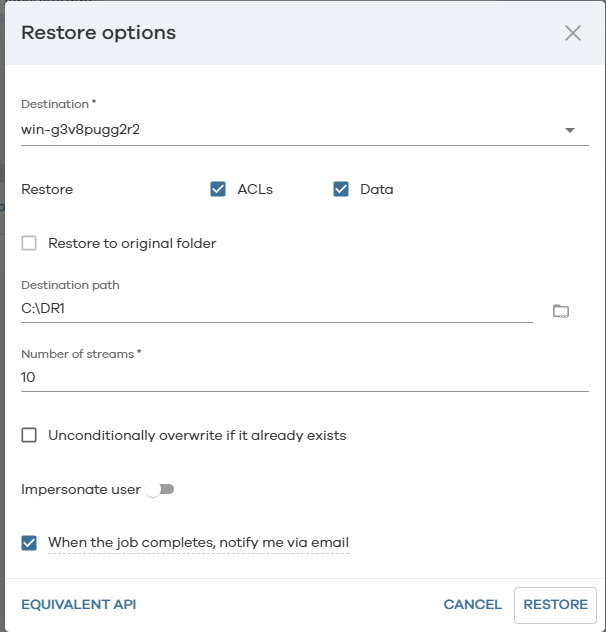The width and height of the screenshot is (606, 632).
Task: Click the Restore options dialog title
Action: (x=98, y=33)
